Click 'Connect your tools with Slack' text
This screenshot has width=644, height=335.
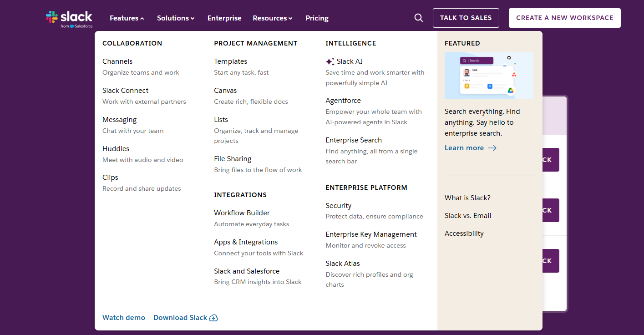259,254
